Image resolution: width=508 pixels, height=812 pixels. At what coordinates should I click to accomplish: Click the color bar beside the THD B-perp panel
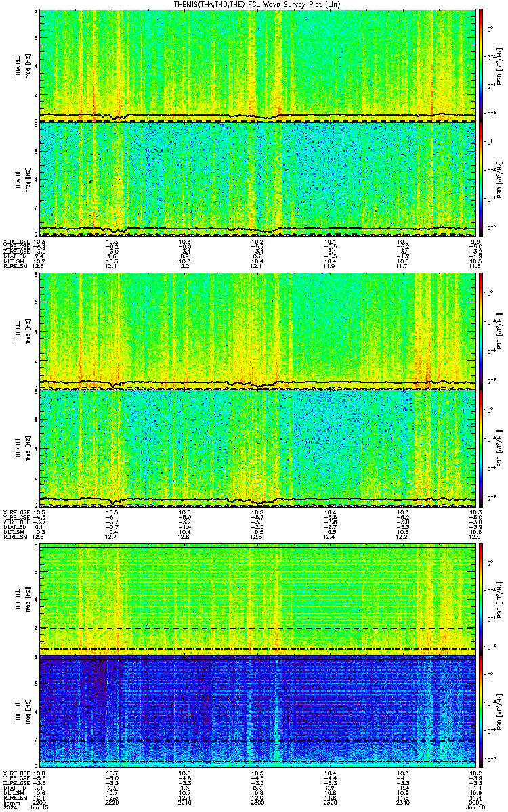[481, 332]
